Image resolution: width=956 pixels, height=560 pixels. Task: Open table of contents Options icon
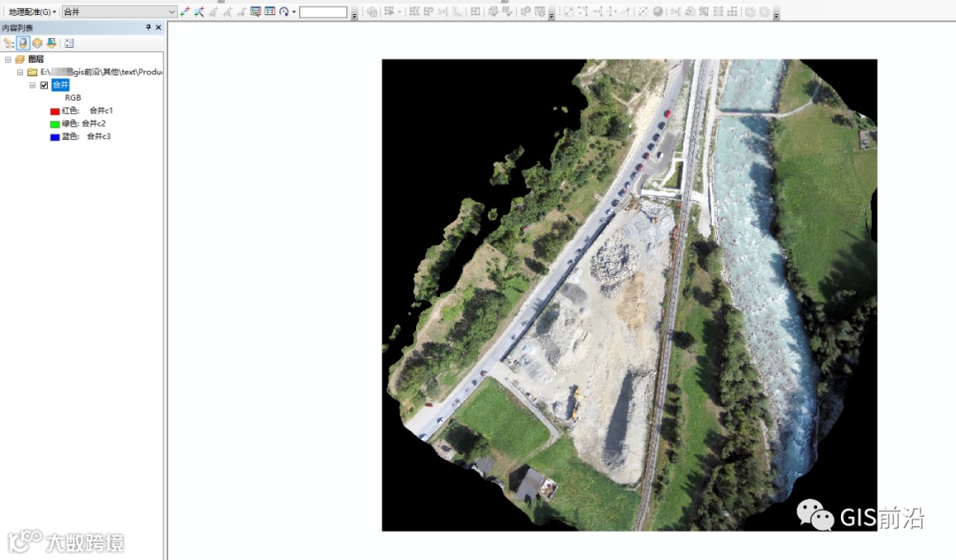click(69, 43)
